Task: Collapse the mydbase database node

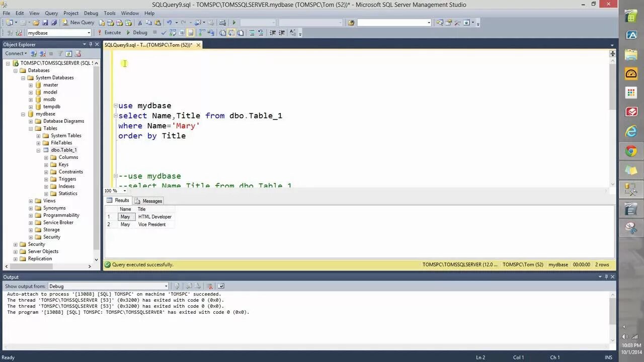Action: click(23, 114)
